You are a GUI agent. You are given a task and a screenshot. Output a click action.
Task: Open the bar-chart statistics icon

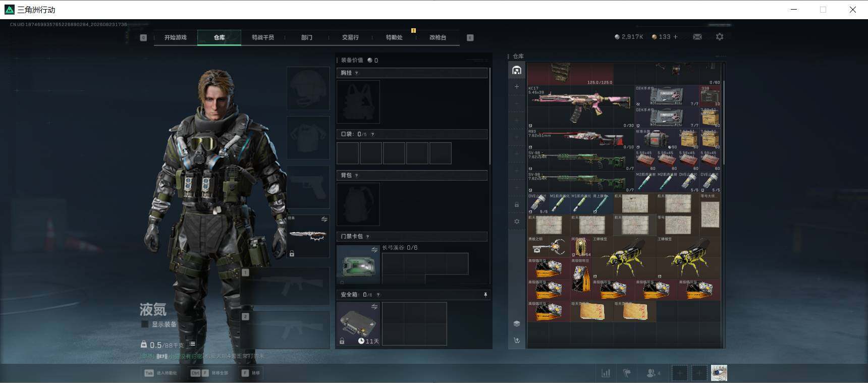point(606,373)
